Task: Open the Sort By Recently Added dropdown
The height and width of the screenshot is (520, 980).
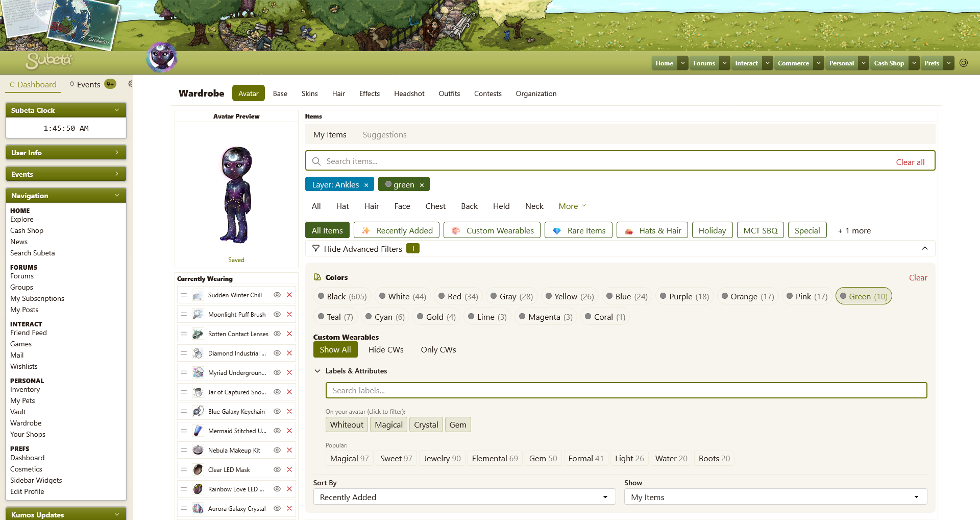Action: coord(464,497)
